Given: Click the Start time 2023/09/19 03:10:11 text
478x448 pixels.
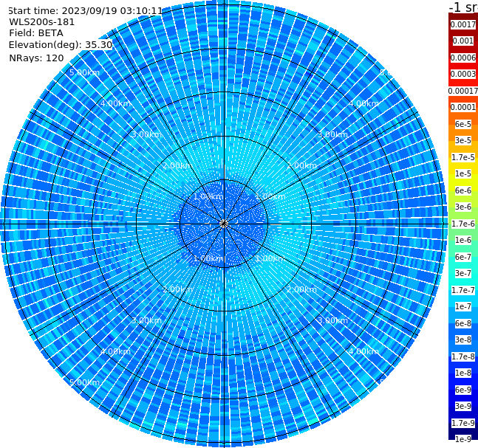Looking at the screenshot, I should 85,11.
